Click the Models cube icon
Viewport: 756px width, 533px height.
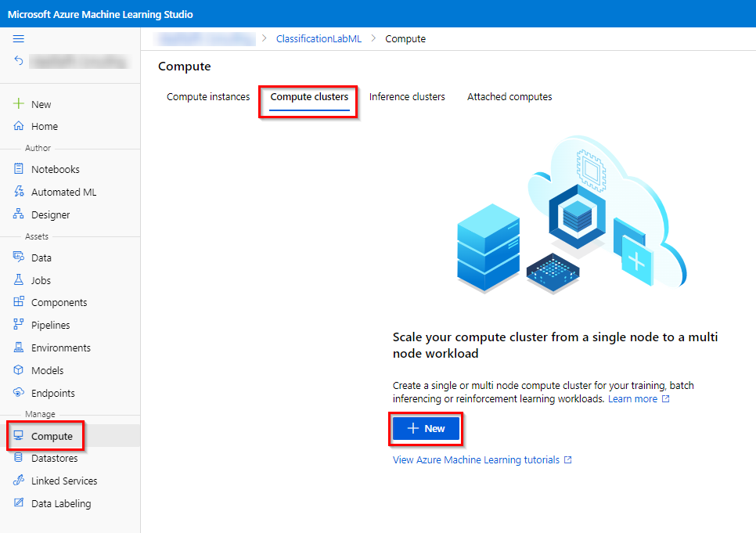(19, 370)
